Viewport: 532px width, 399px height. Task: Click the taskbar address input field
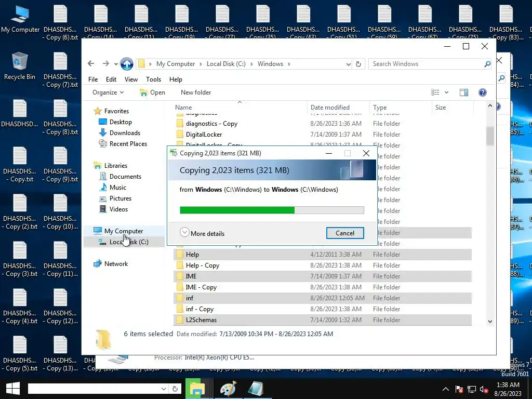pyautogui.click(x=94, y=389)
